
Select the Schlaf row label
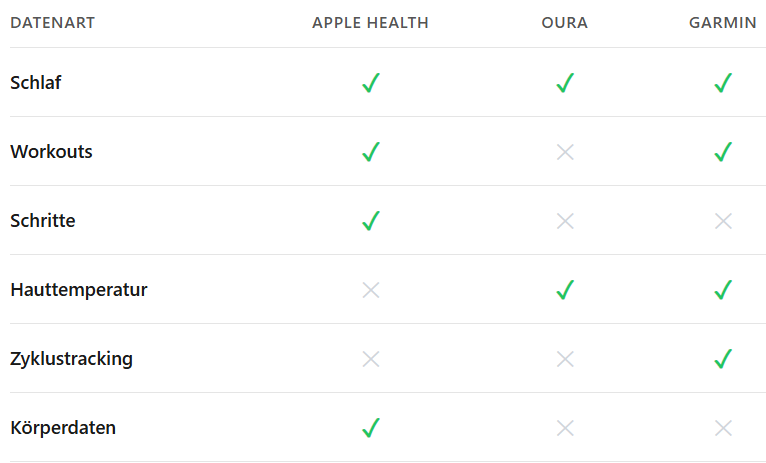(x=36, y=83)
